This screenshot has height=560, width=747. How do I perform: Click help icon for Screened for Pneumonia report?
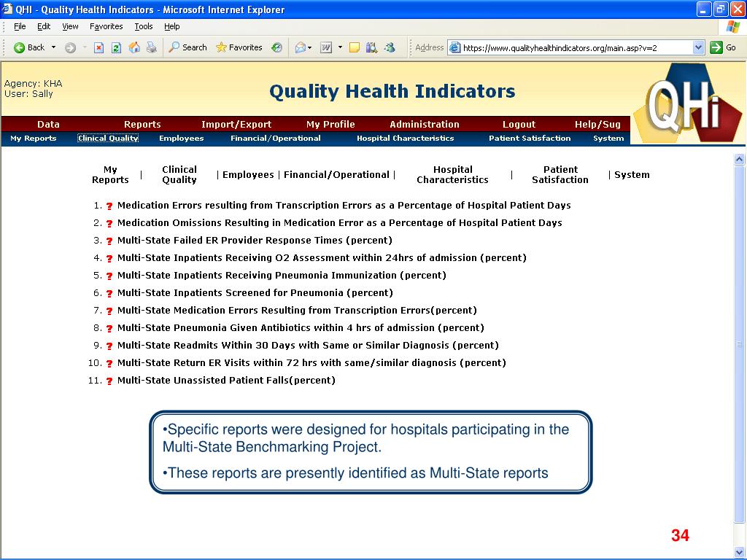click(109, 293)
